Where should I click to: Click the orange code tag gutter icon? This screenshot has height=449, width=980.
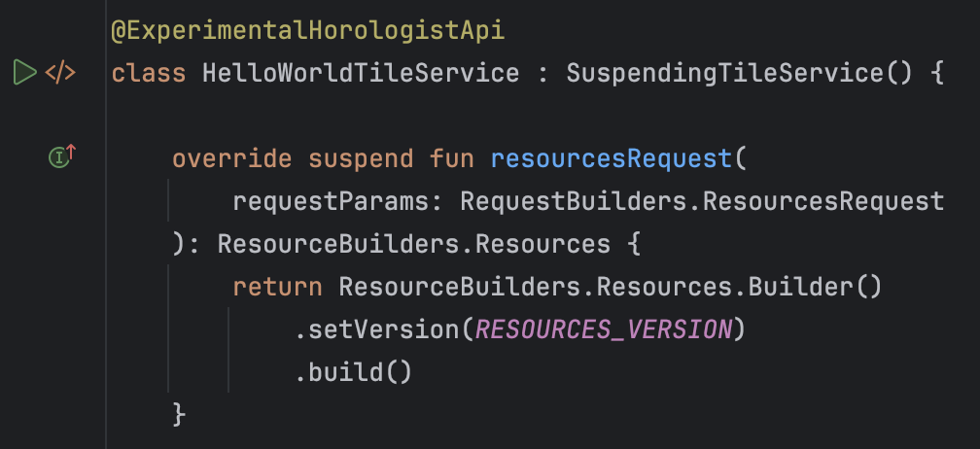point(60,72)
